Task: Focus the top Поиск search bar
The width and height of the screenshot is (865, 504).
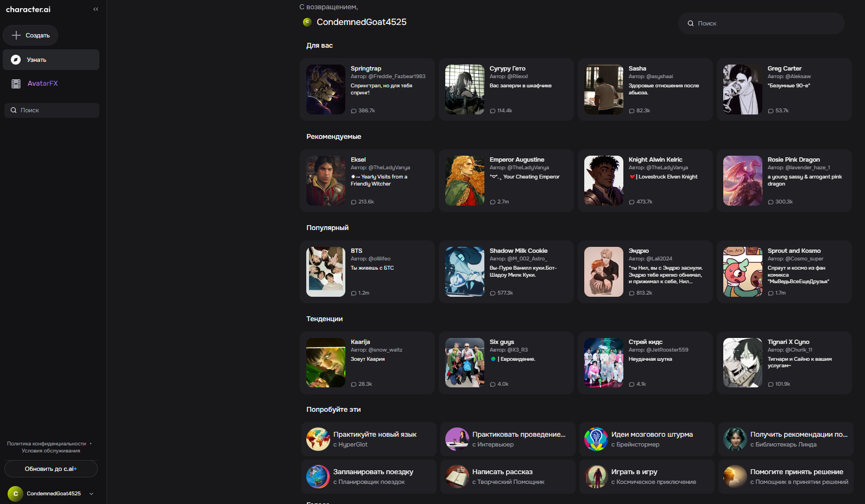Action: 761,23
